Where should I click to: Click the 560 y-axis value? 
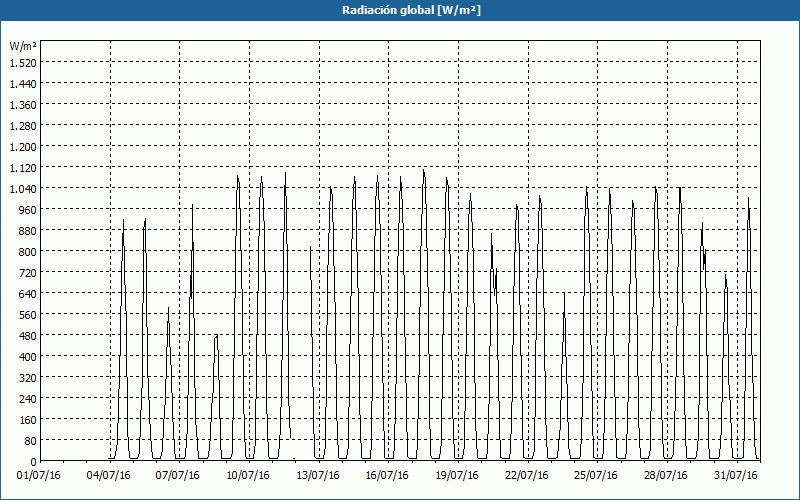pyautogui.click(x=28, y=315)
